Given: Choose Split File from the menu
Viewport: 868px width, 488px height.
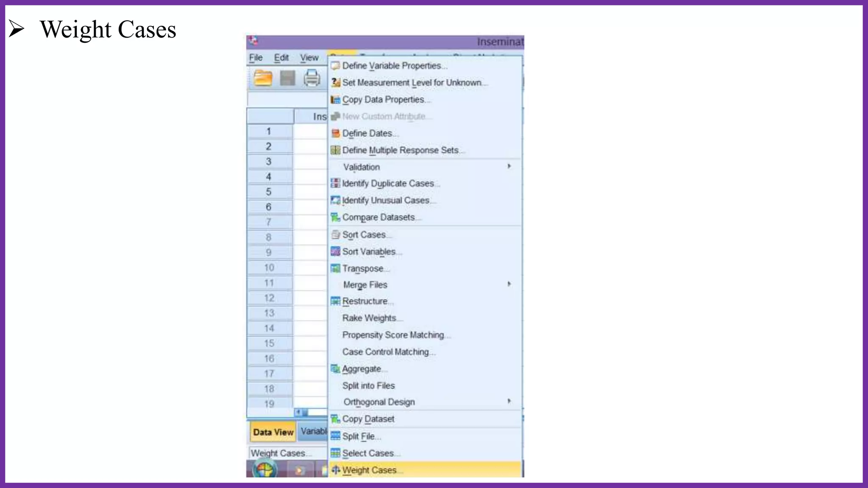Looking at the screenshot, I should (x=359, y=436).
